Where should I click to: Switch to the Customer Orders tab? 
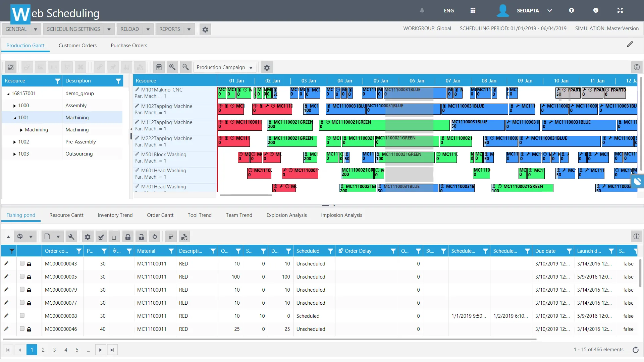tap(77, 46)
